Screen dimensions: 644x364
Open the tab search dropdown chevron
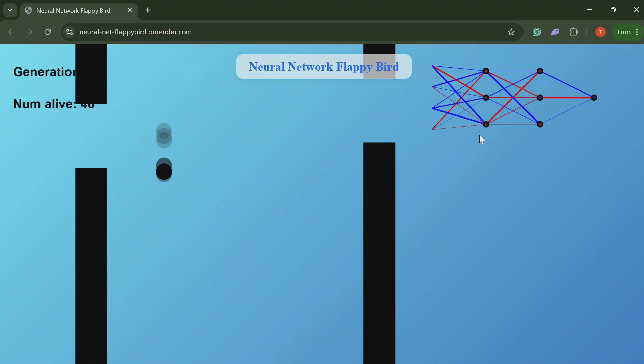point(10,10)
